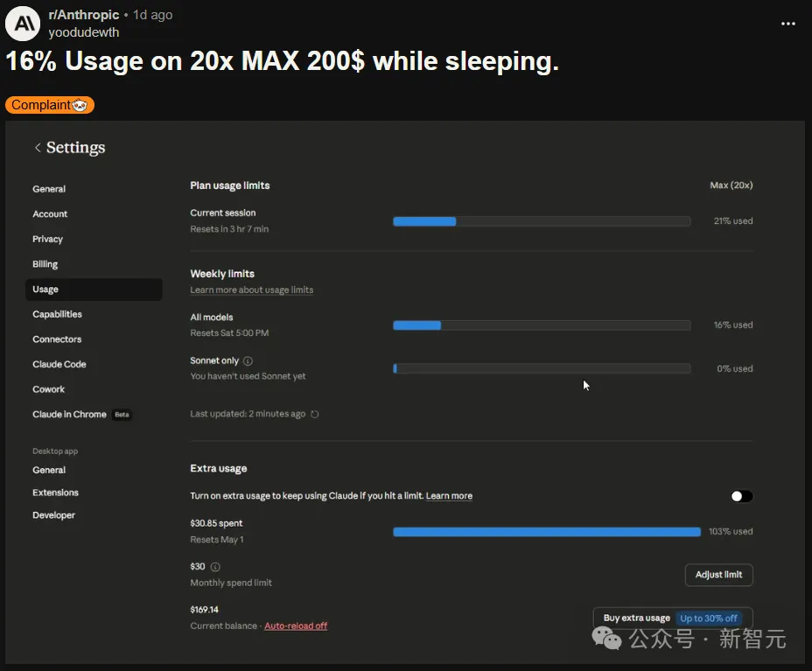Toggle the Extra usage switch on
The width and height of the screenshot is (812, 671).
click(741, 496)
